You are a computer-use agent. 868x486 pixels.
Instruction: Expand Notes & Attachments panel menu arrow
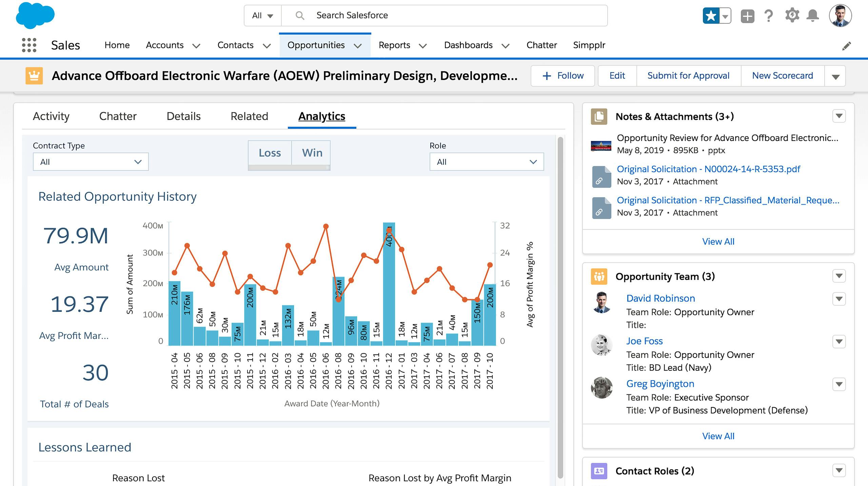[x=839, y=116]
